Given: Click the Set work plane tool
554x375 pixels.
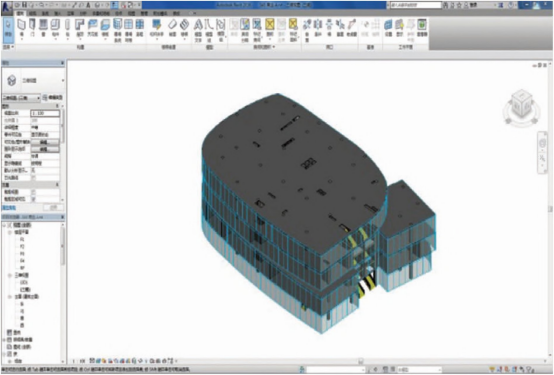Looking at the screenshot, I should coord(388,28).
